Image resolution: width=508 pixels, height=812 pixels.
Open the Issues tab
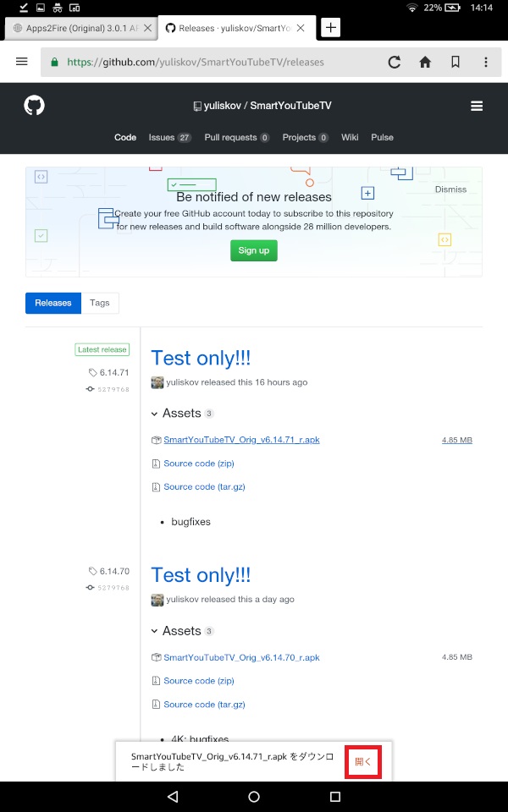point(170,137)
